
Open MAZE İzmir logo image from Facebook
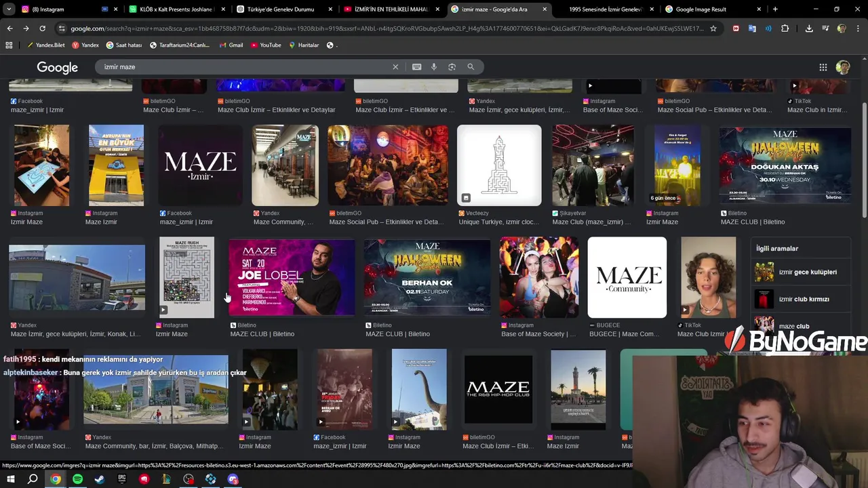(200, 165)
